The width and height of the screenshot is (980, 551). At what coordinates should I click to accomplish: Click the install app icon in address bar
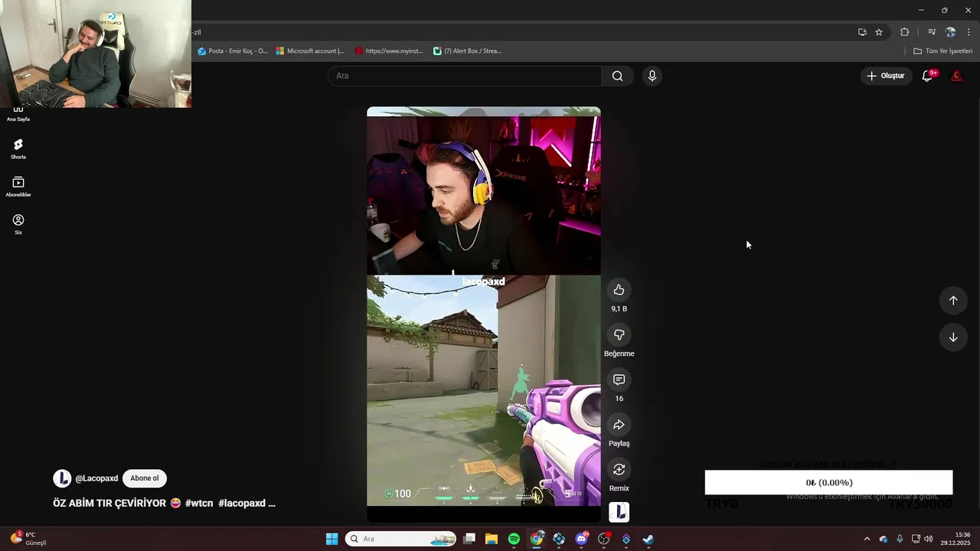tap(862, 32)
